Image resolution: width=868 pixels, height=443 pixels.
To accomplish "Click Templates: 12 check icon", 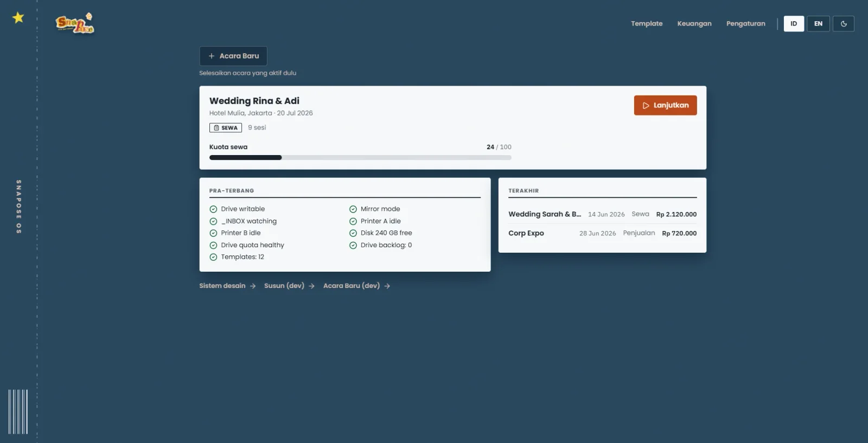I will pyautogui.click(x=213, y=257).
